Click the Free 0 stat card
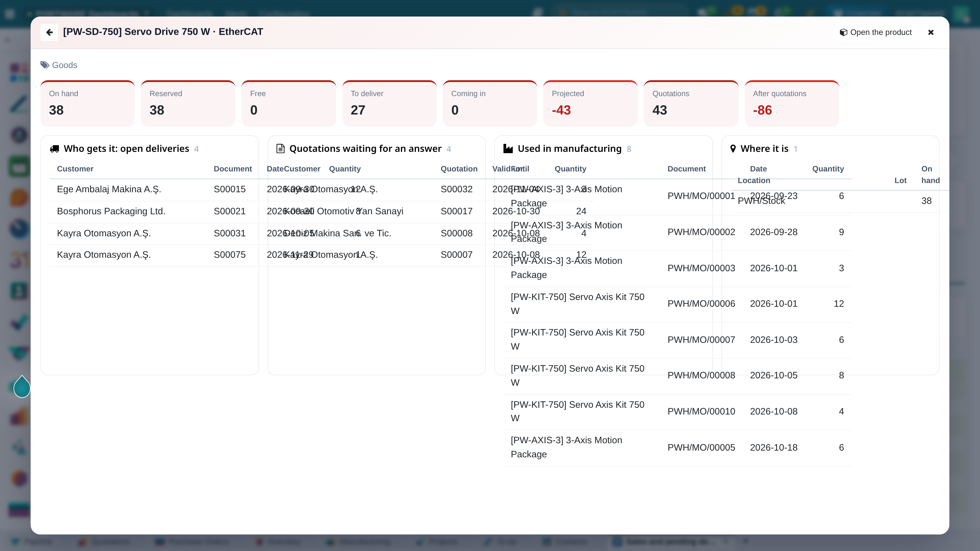The width and height of the screenshot is (980, 551). (x=289, y=103)
